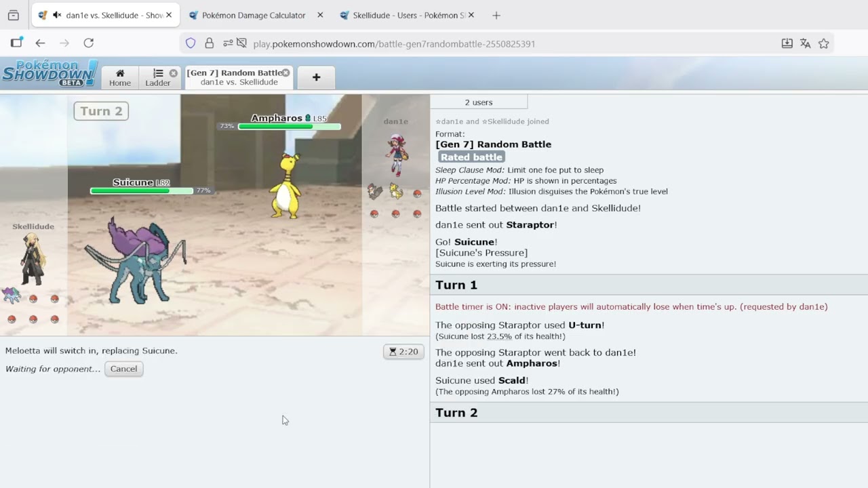The height and width of the screenshot is (488, 868).
Task: Open a new browser tab
Action: click(496, 15)
